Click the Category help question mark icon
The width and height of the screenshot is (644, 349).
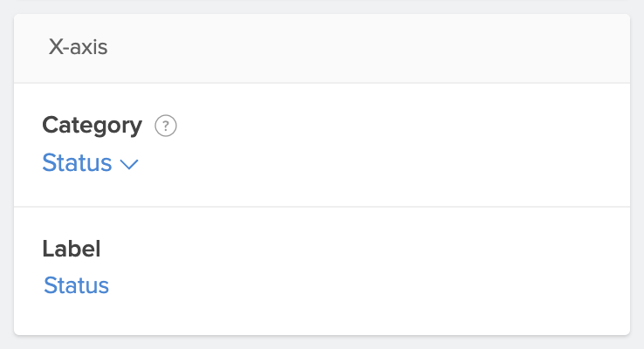coord(166,127)
